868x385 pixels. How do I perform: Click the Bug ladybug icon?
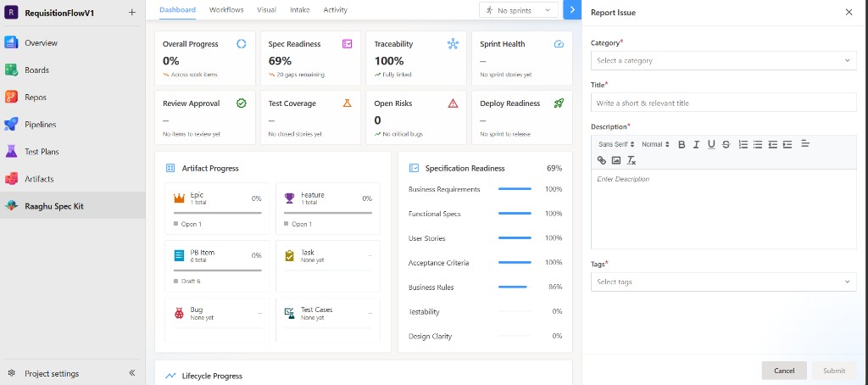[179, 313]
